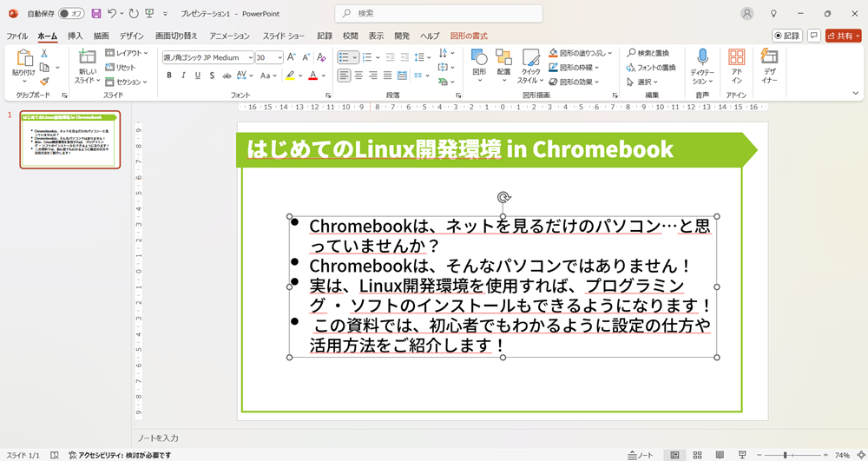Screen dimensions: 868x461
Task: Click the Reset slide button
Action: 121,68
